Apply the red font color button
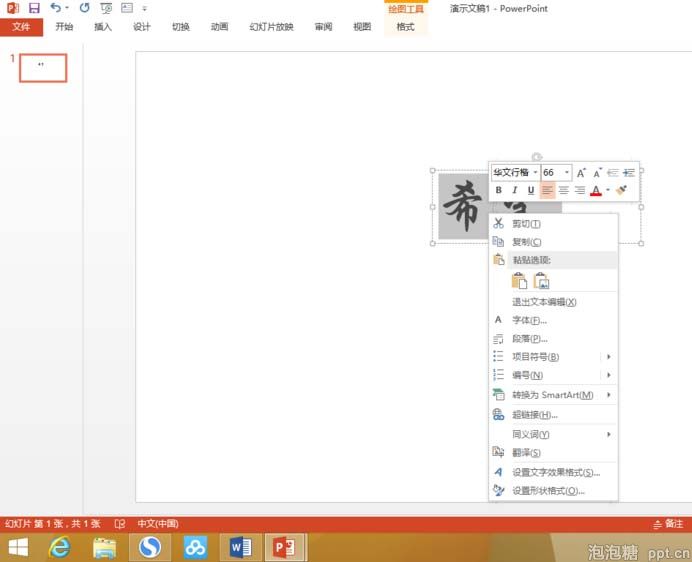Screen dimensions: 692x562 point(596,190)
